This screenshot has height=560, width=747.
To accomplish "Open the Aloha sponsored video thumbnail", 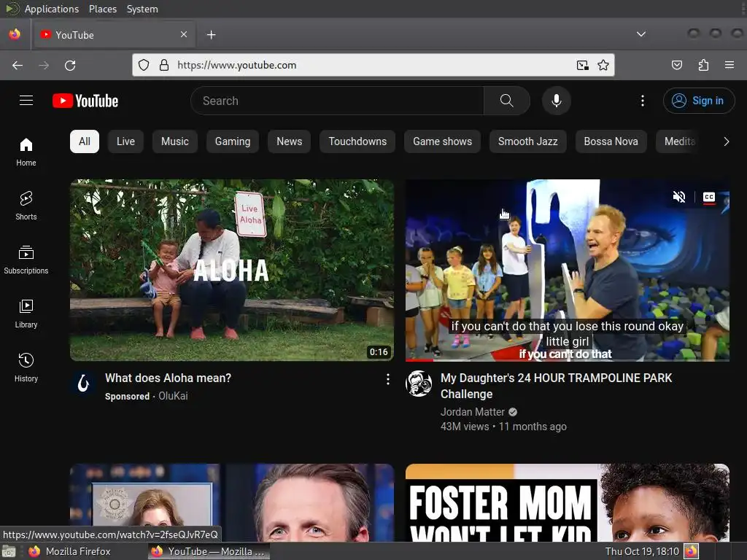I will [232, 270].
